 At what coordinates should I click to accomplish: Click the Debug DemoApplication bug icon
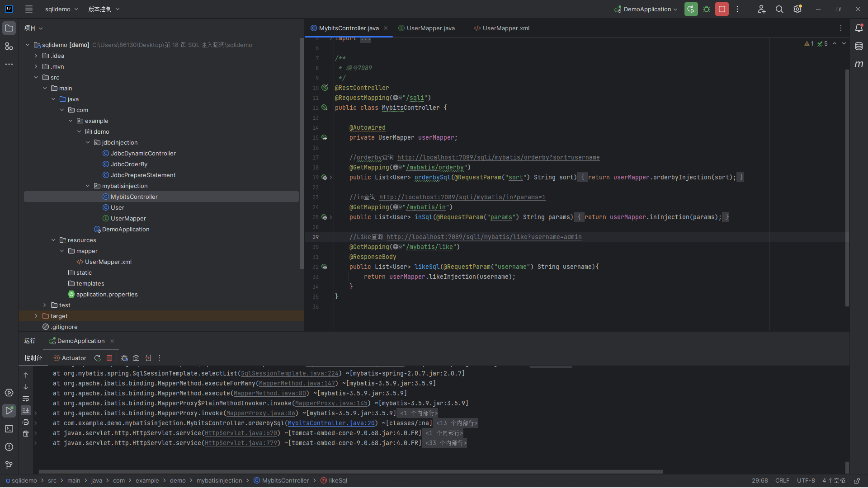click(707, 9)
